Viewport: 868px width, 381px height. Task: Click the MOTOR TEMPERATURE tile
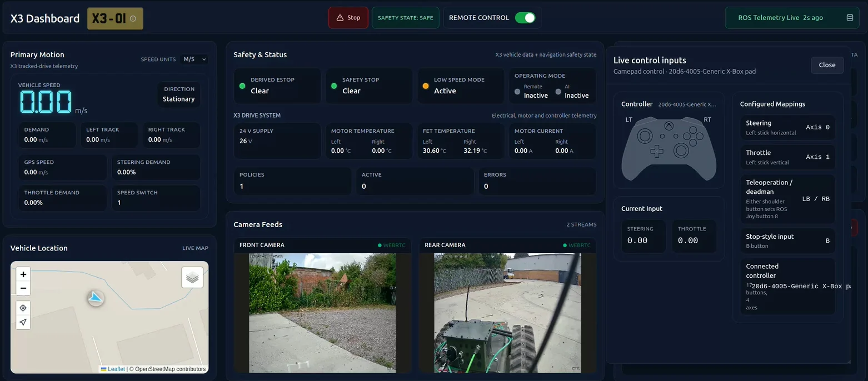click(369, 141)
